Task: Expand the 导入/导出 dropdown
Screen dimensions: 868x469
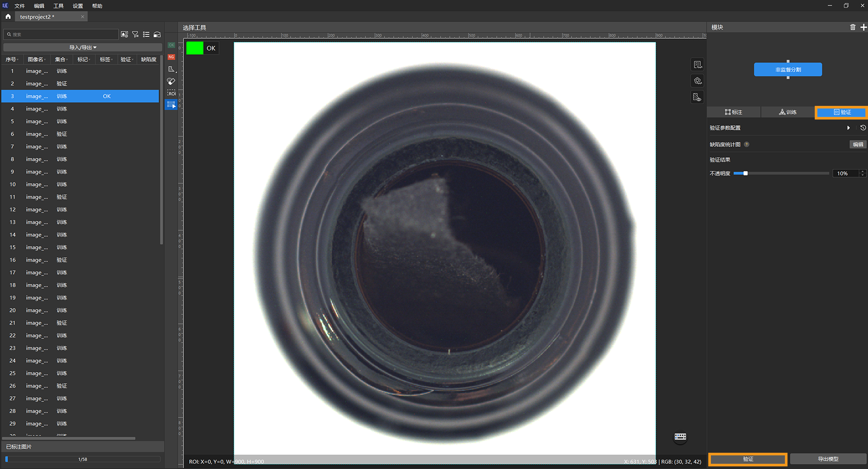Action: coord(82,47)
